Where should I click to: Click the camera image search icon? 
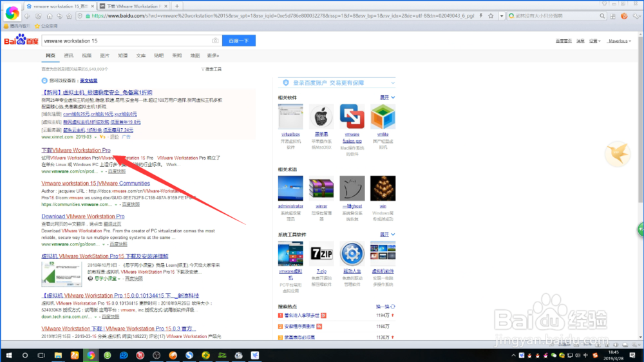tap(215, 41)
